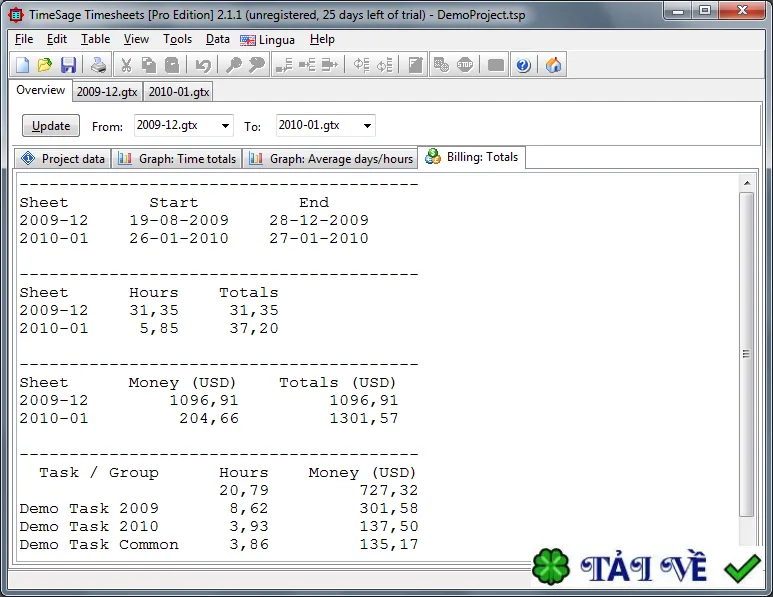Click the Find next icon with two magnifiers
Image resolution: width=773 pixels, height=597 pixels.
coord(256,65)
